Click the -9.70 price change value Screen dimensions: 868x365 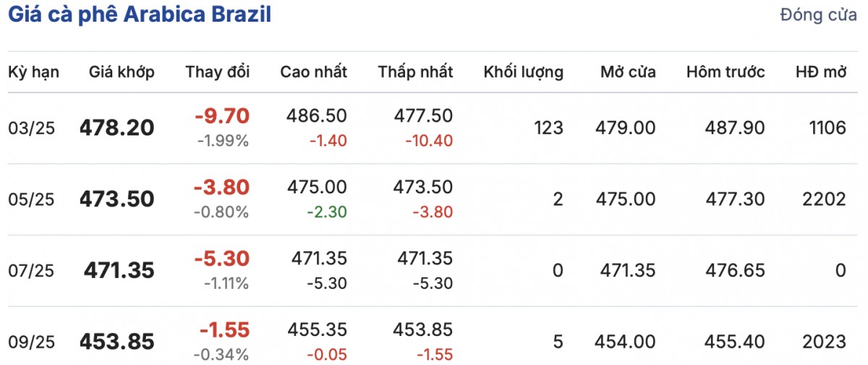[221, 116]
